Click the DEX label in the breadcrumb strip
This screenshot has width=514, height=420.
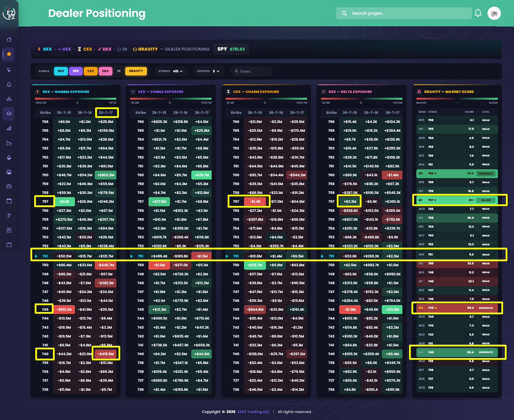tap(107, 49)
